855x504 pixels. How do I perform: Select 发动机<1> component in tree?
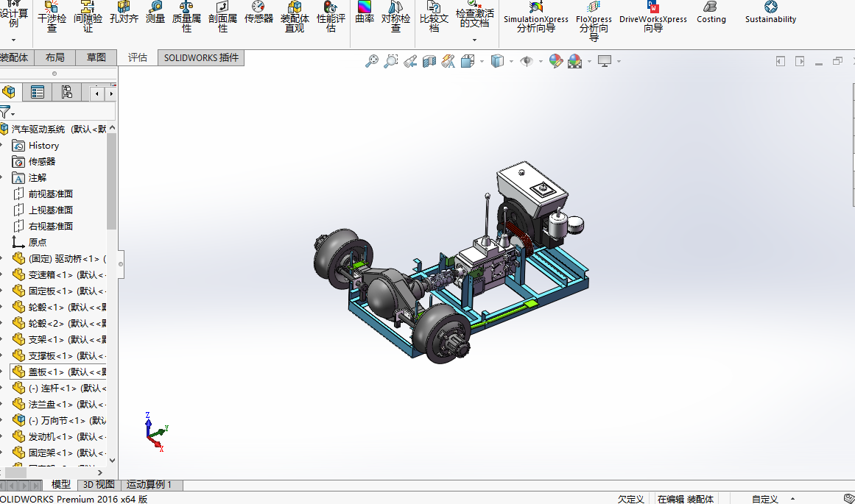pos(59,436)
